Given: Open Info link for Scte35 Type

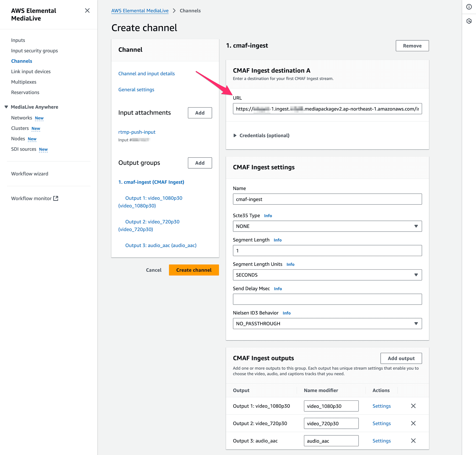Looking at the screenshot, I should coord(268,216).
